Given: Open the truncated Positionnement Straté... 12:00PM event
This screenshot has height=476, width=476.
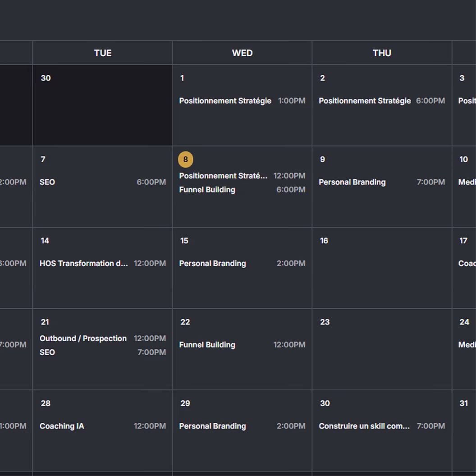Looking at the screenshot, I should click(242, 176).
